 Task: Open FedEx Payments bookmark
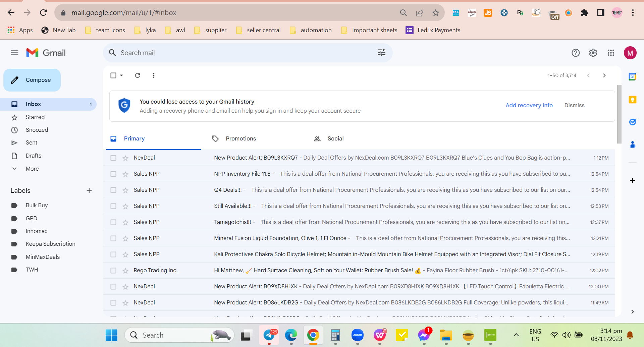(x=433, y=30)
